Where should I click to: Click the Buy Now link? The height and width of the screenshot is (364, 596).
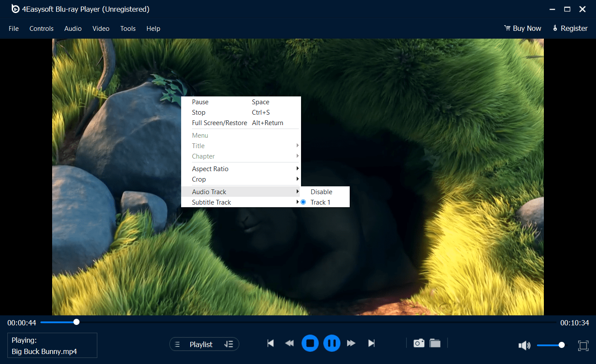click(x=523, y=28)
